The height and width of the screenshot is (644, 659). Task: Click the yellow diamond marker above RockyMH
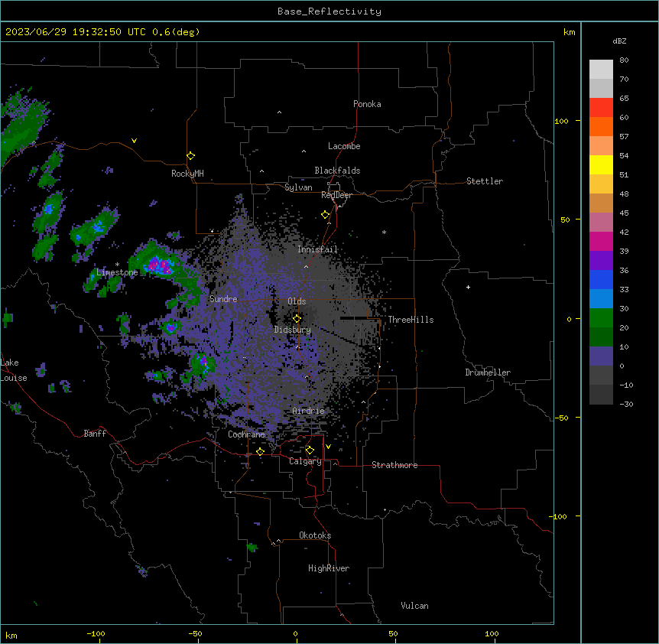click(x=191, y=156)
